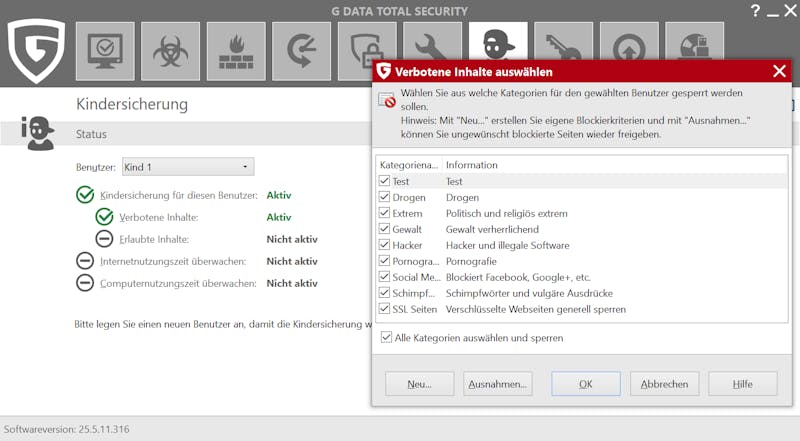Click Internetnutzungszeit überwachen link
The height and width of the screenshot is (441, 800).
173,261
